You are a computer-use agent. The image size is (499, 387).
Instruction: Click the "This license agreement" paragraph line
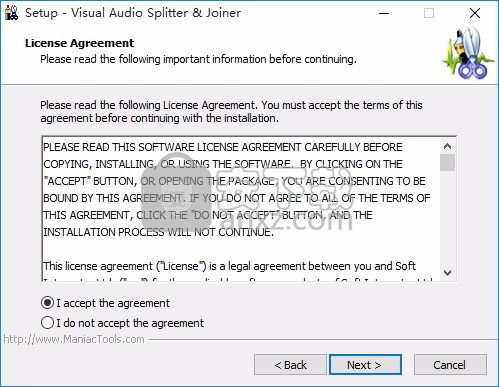pyautogui.click(x=229, y=266)
